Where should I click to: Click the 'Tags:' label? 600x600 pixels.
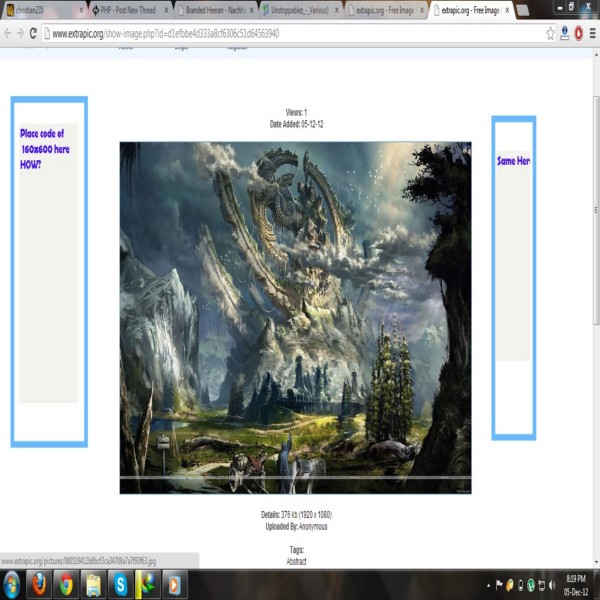(297, 550)
